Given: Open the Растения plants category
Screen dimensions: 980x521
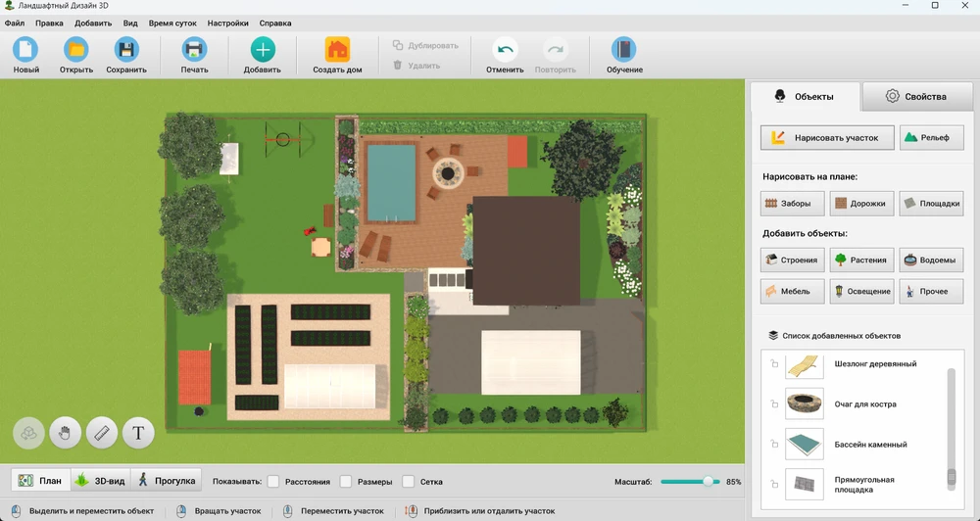Looking at the screenshot, I should click(861, 260).
